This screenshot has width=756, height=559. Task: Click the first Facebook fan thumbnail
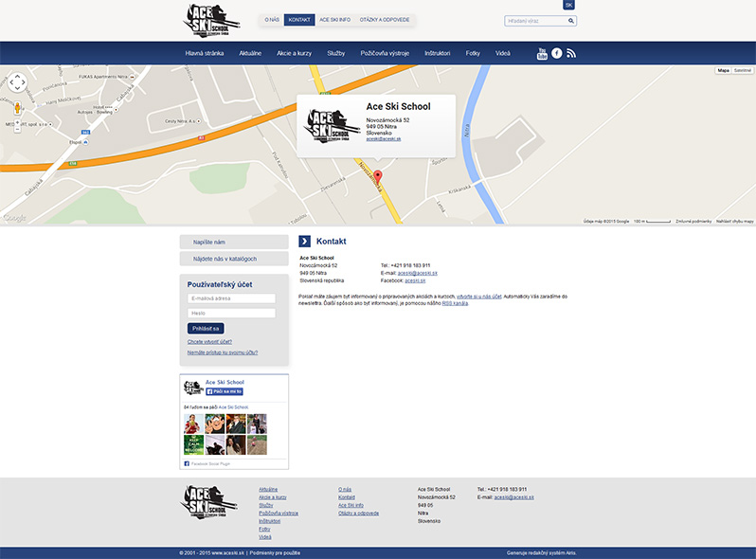point(193,424)
